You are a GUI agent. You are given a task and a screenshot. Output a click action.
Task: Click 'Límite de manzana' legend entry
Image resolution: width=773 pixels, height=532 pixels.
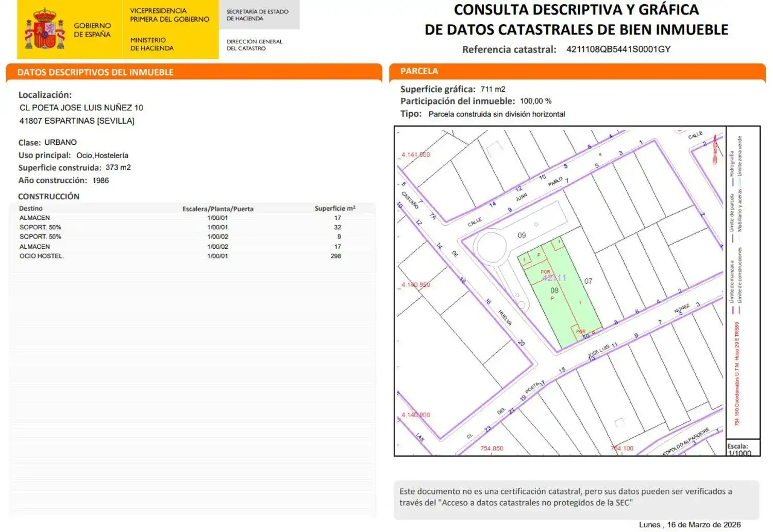coord(732,287)
